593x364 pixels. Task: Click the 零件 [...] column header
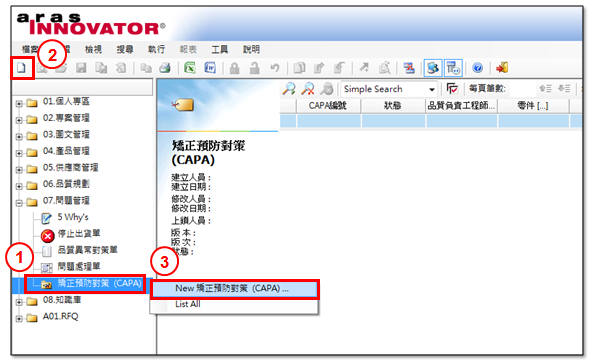pyautogui.click(x=533, y=106)
